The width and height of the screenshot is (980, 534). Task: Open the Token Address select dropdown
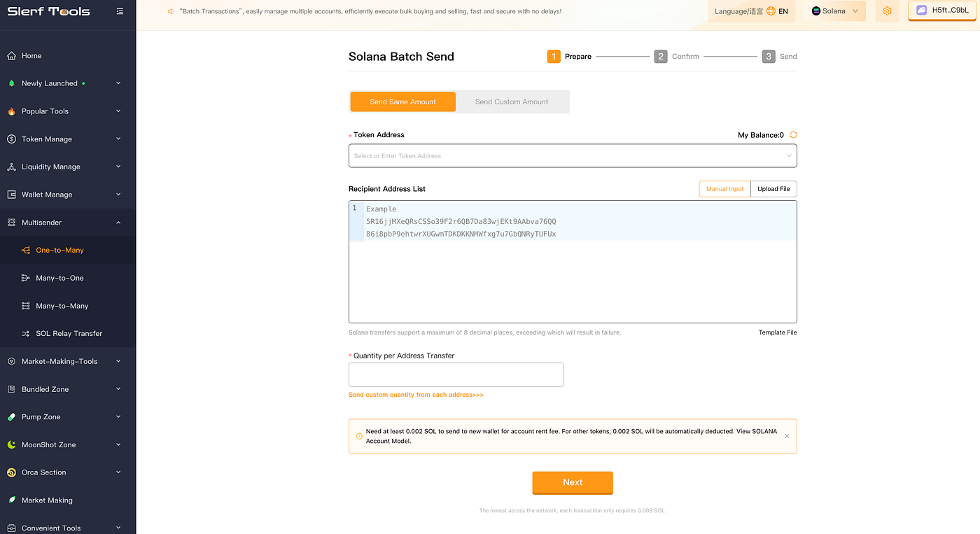point(573,155)
